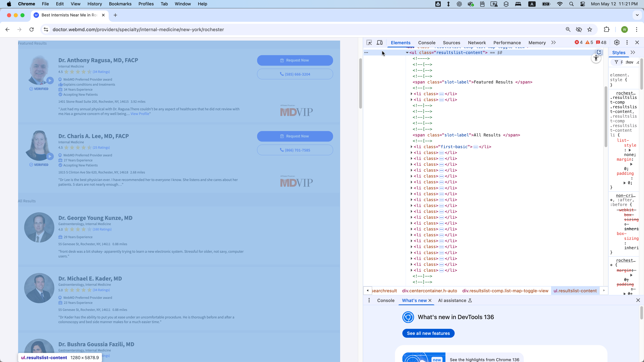Activate the inspect element picker icon

369,42
